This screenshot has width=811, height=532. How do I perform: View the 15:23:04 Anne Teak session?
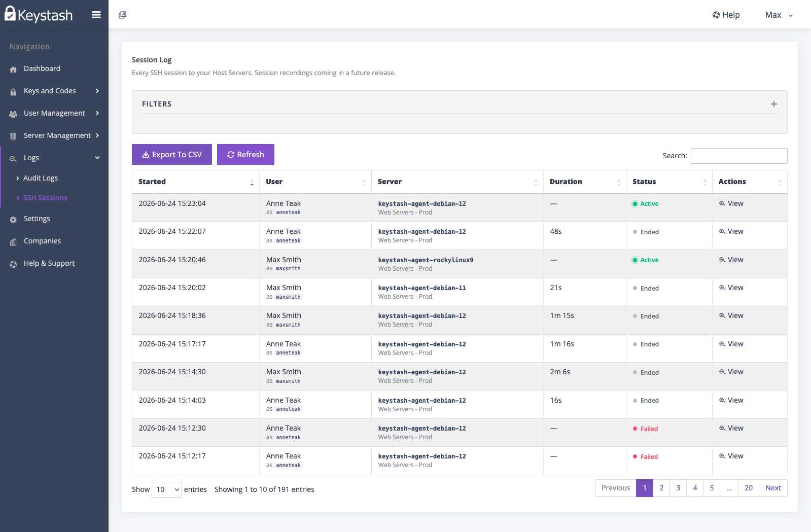[731, 203]
